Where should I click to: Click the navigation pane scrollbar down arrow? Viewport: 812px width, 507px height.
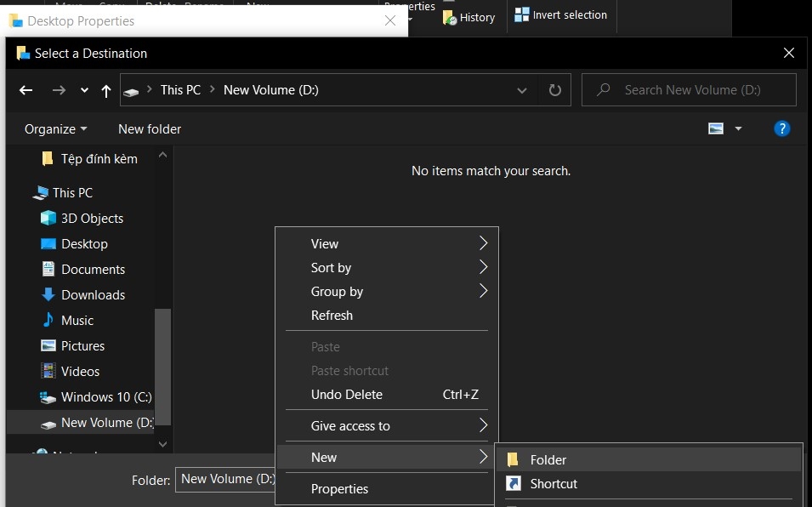pos(162,444)
